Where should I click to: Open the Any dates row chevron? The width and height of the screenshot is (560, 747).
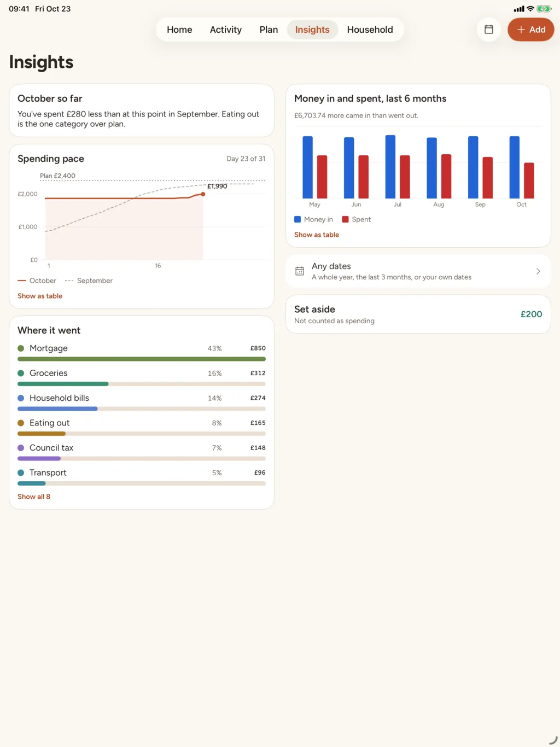pos(538,271)
